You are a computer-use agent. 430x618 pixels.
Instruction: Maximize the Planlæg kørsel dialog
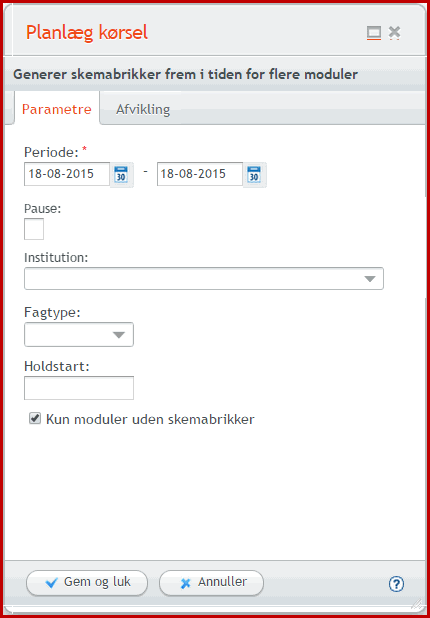coord(374,33)
